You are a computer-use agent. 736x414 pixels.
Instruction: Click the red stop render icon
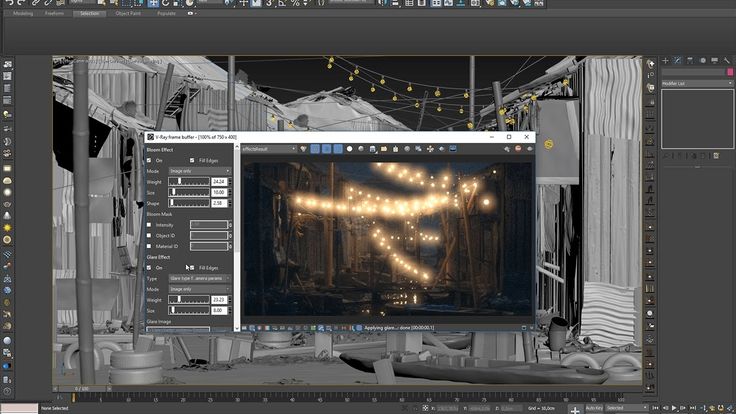tap(518, 149)
